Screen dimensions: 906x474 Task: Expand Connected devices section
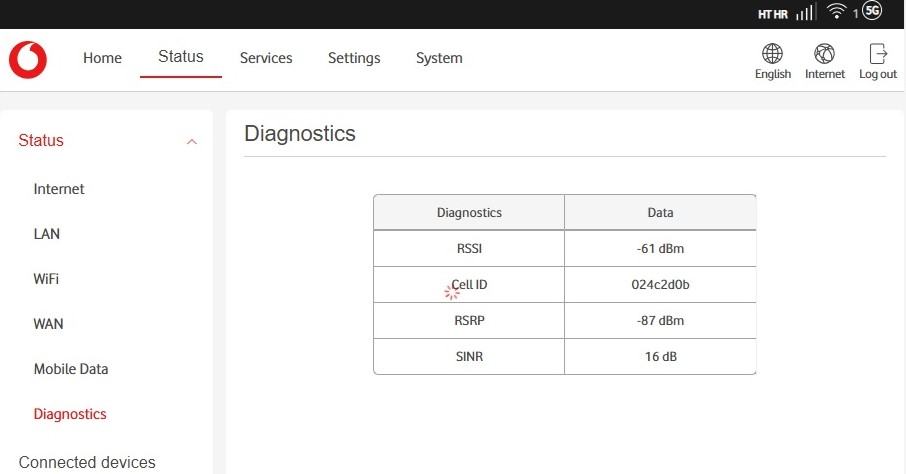coord(87,462)
